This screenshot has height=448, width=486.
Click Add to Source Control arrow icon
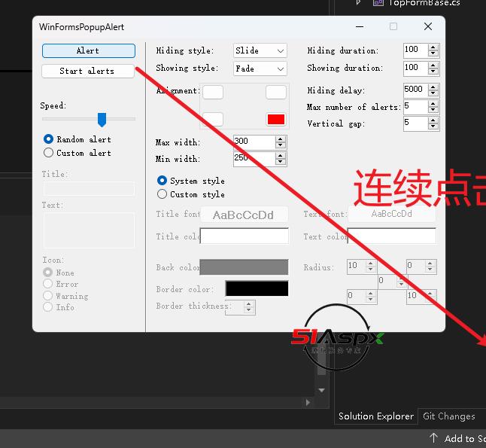pyautogui.click(x=433, y=438)
